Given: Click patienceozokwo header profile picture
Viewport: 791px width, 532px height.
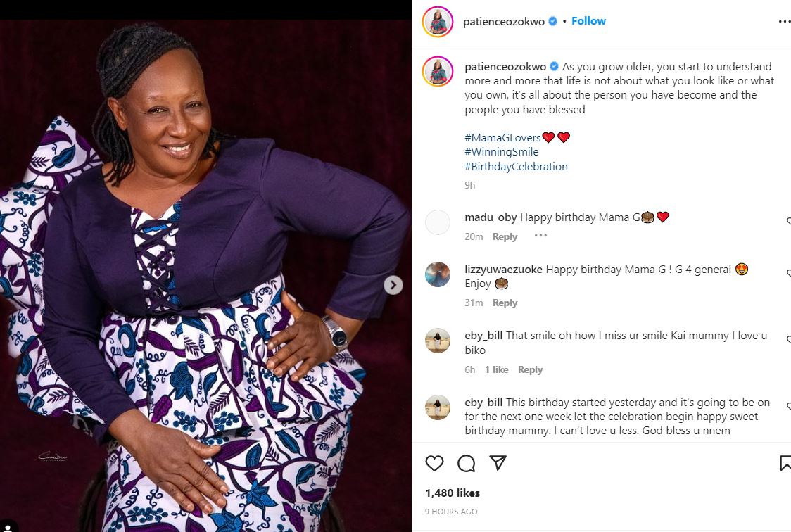Looking at the screenshot, I should click(x=437, y=22).
